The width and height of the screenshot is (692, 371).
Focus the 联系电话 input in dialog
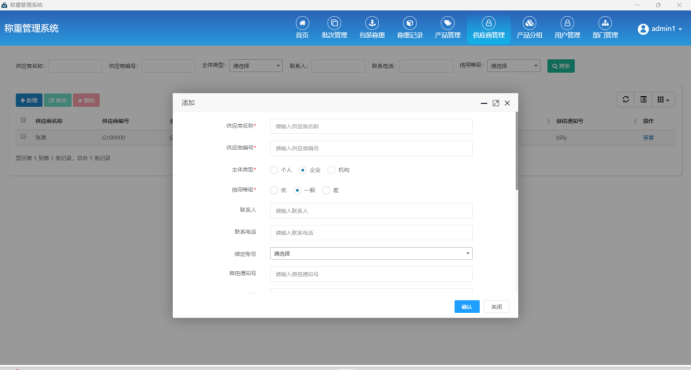(x=371, y=232)
